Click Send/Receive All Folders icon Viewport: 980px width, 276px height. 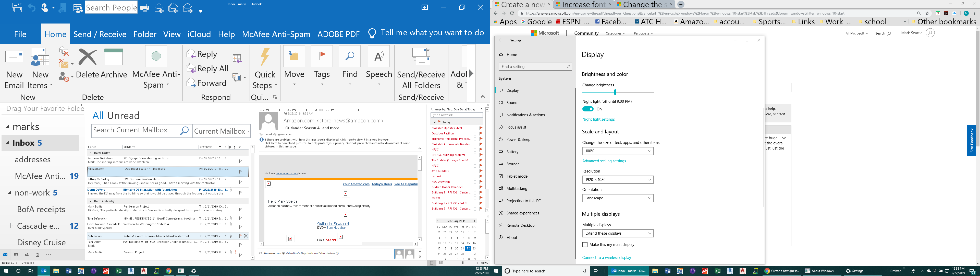(421, 57)
